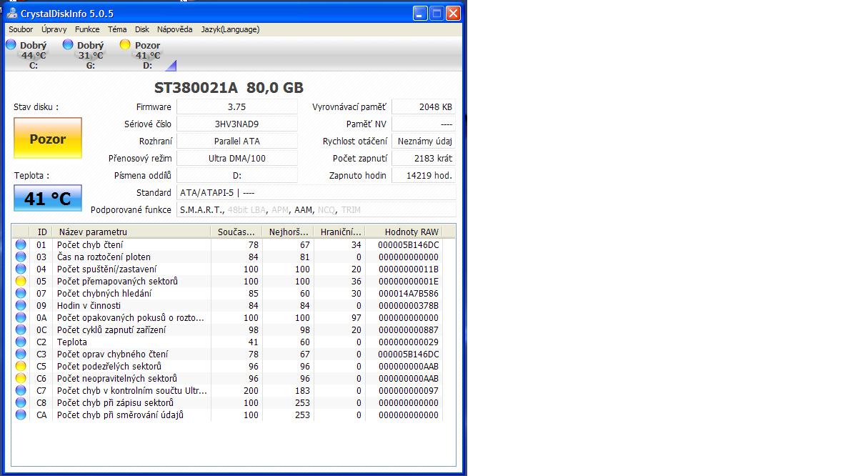Click the ST380021A 80,0 GB disk title
Screen dimensions: 868x476
point(229,87)
